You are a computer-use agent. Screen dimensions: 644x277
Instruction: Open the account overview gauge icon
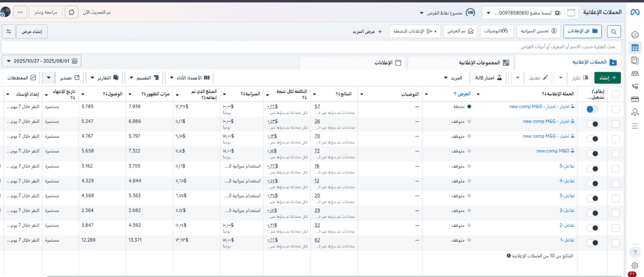click(x=635, y=35)
